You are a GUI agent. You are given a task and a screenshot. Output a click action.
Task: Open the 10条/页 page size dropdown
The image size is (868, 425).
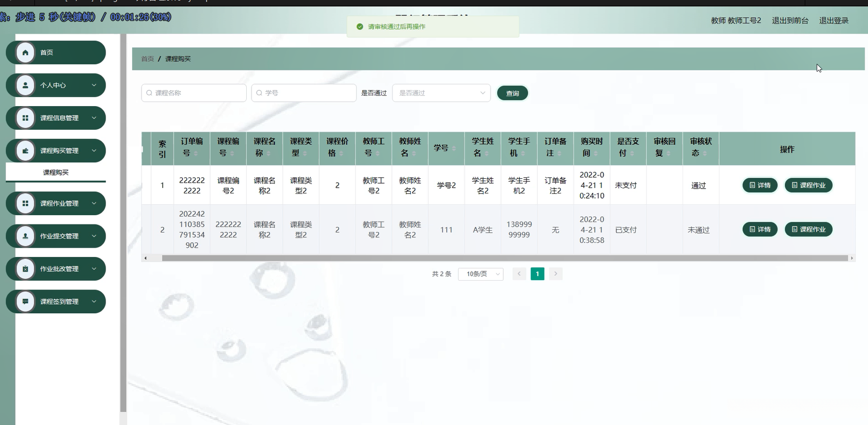click(481, 274)
